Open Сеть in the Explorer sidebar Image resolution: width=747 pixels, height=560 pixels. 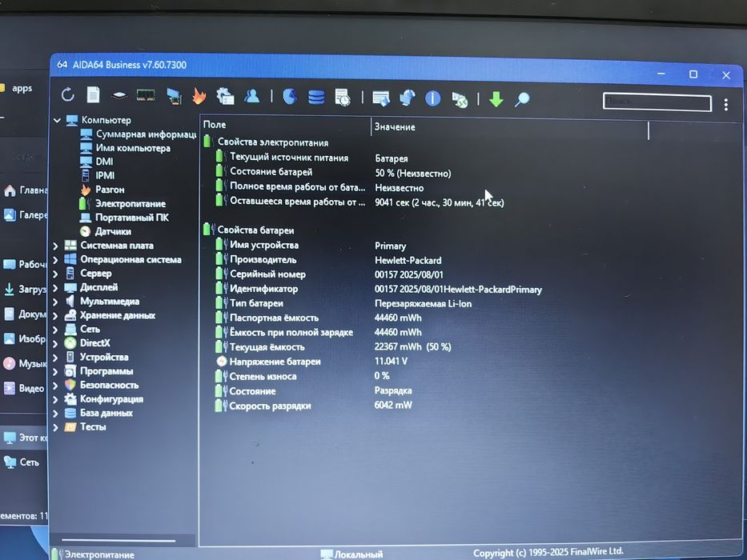[22, 462]
